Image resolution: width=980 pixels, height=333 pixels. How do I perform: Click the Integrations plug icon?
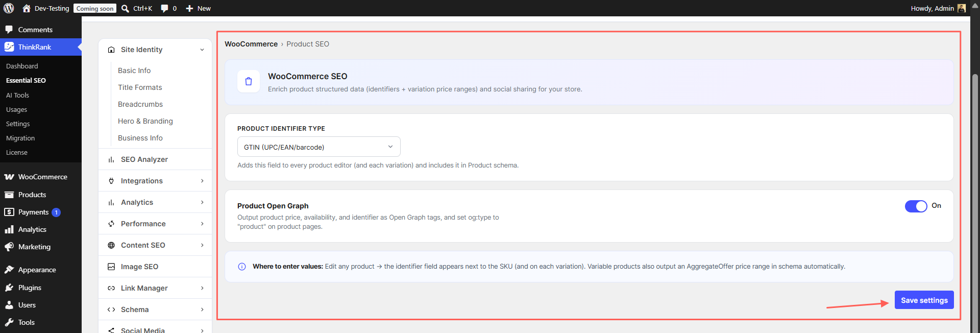[x=111, y=181]
